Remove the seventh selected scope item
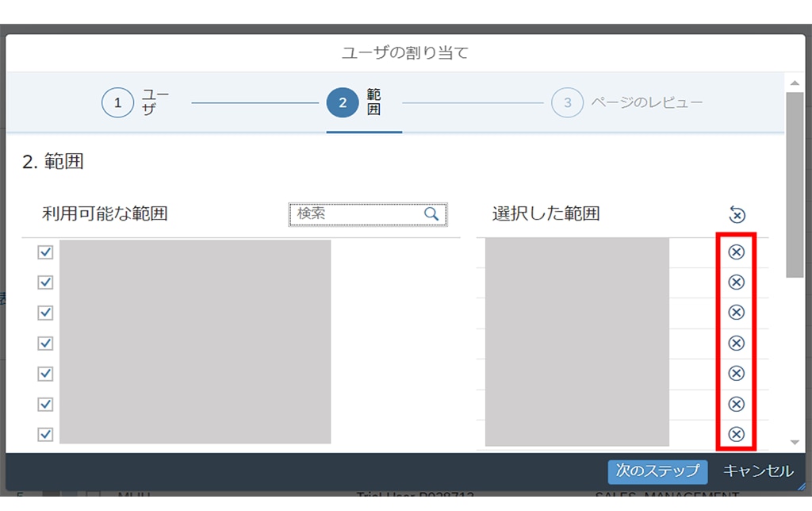This screenshot has height=511, width=812. click(x=737, y=434)
